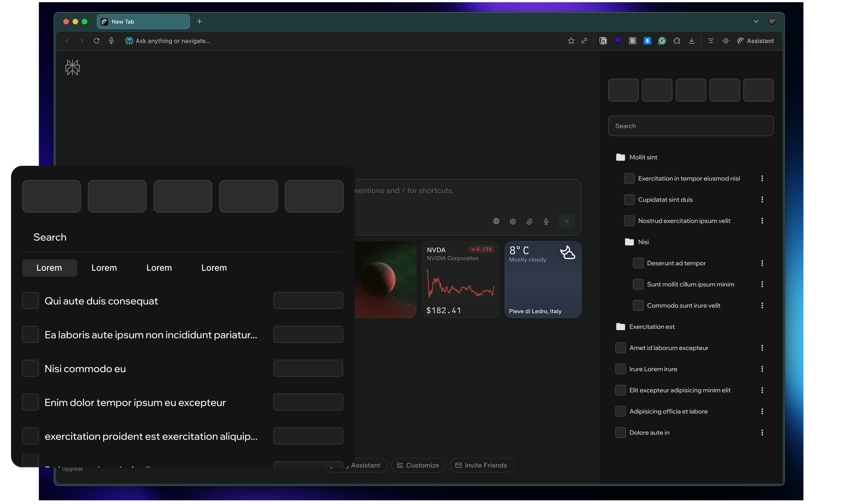Image resolution: width=841 pixels, height=504 pixels.
Task: Tick the 'Qui aute duis consequat' checkbox
Action: click(x=30, y=301)
